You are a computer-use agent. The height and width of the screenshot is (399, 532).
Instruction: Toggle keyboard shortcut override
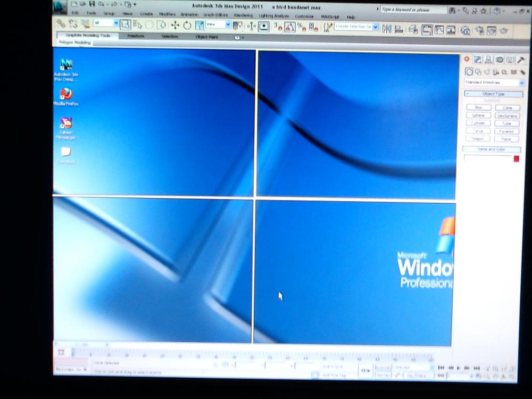(264, 26)
